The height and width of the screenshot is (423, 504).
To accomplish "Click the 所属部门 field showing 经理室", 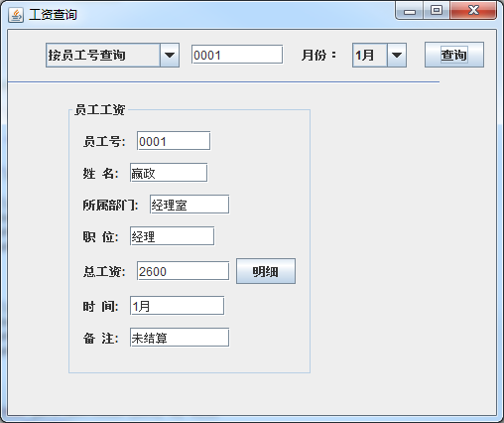I will click(x=189, y=205).
